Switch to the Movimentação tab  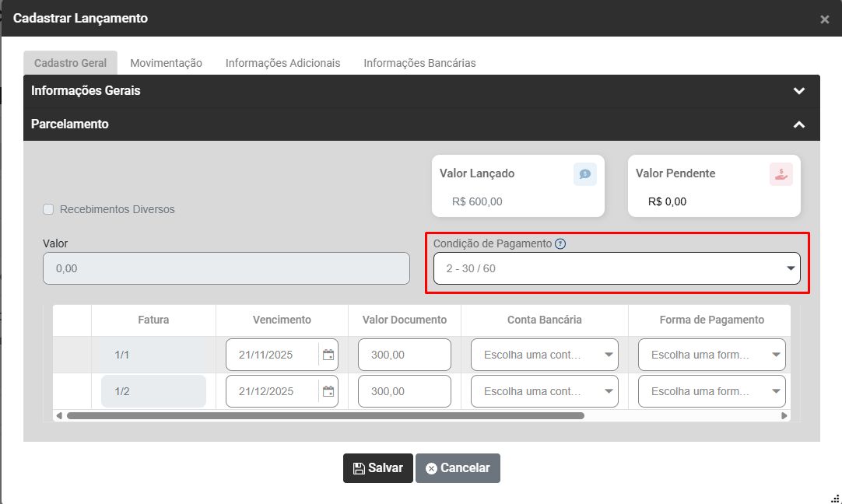166,63
